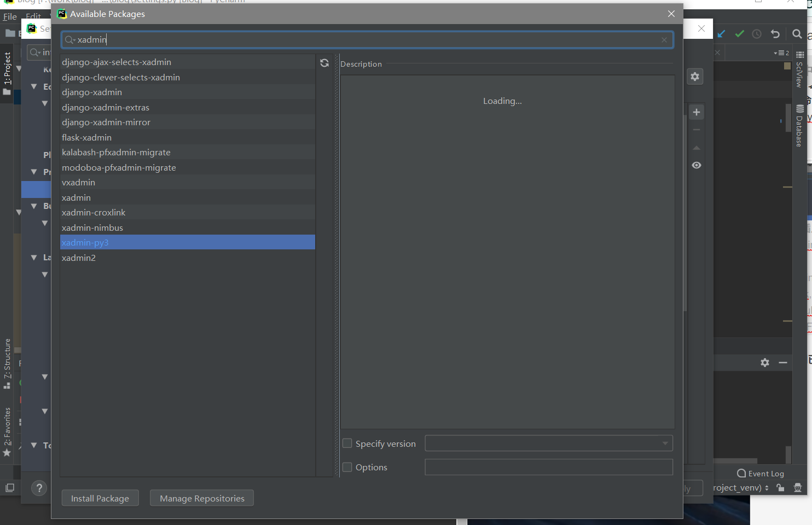Close the Settings dialog behind
Screen dimensions: 812x525
[x=701, y=28]
